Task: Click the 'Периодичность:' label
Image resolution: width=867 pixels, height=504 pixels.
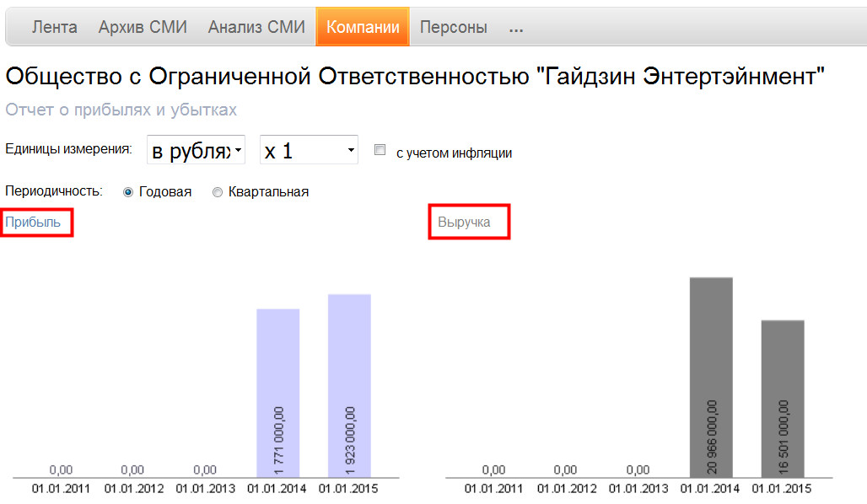Action: tap(54, 191)
